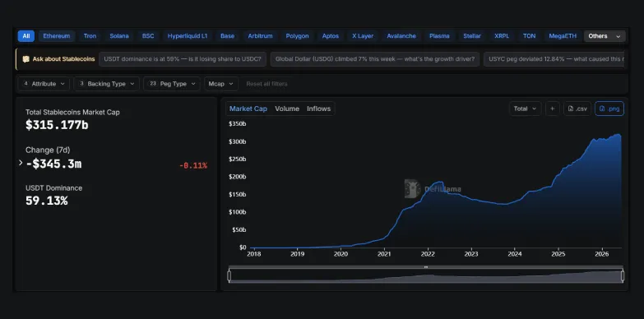Ask the Global Dollar USDG question suggestion
Screen dimensions: 644x319
374,59
